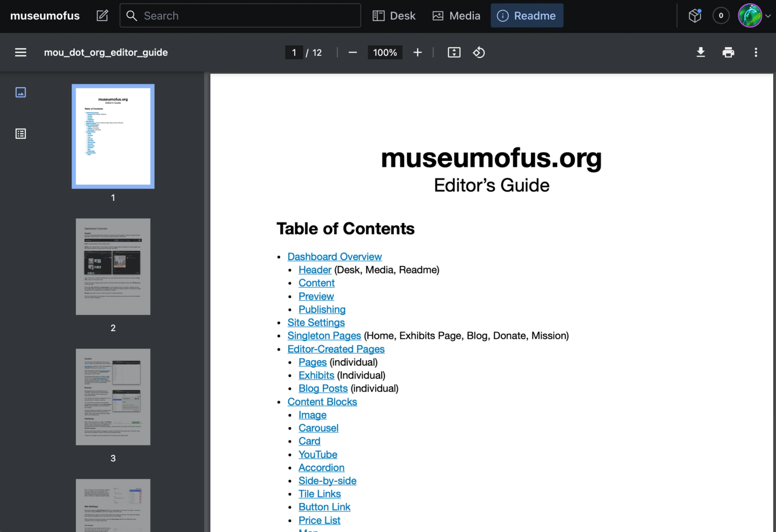
Task: Download the PDF document
Action: (701, 52)
